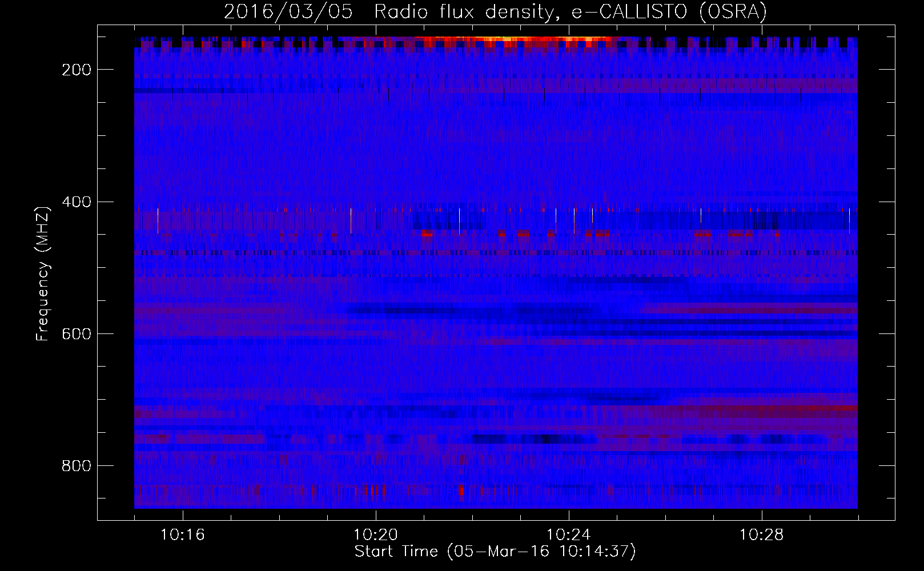Click the 800 frequency tick label
Image resolution: width=924 pixels, height=571 pixels.
tap(77, 466)
